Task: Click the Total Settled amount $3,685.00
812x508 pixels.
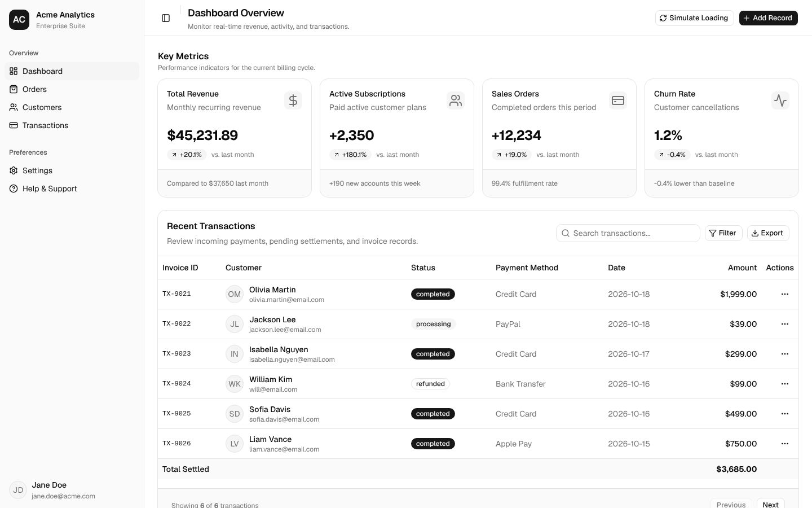Action: [x=736, y=469]
